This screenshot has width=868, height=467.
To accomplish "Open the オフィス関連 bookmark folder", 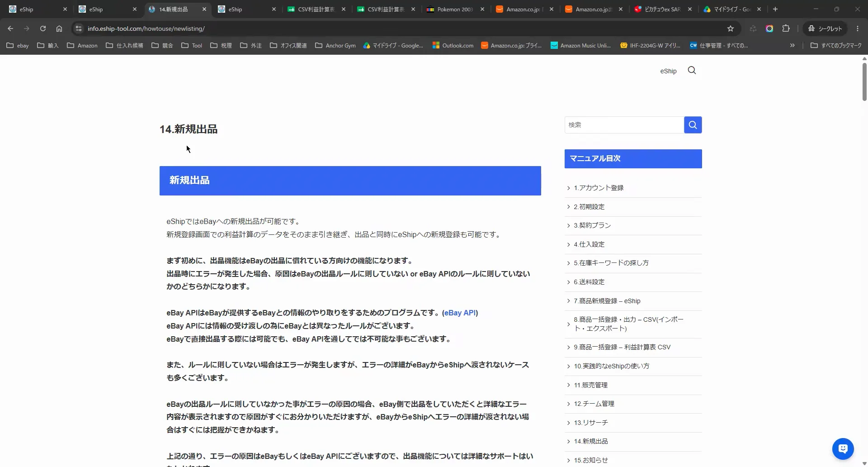I will [x=288, y=45].
